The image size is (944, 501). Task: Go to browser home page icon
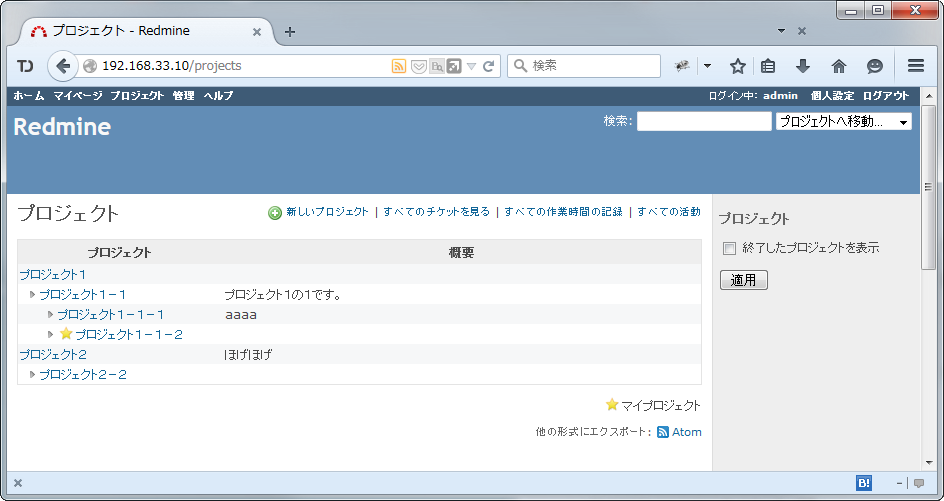click(839, 66)
